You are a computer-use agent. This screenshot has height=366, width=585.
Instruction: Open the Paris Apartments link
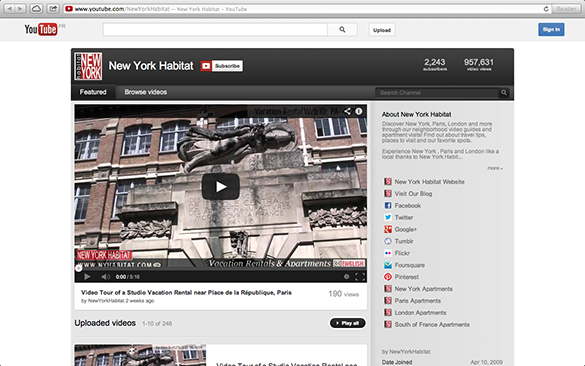click(x=417, y=301)
